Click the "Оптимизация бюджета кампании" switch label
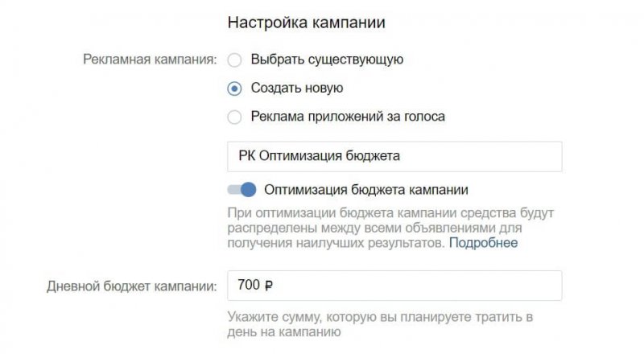This screenshot has height=354, width=644. pyautogui.click(x=365, y=190)
